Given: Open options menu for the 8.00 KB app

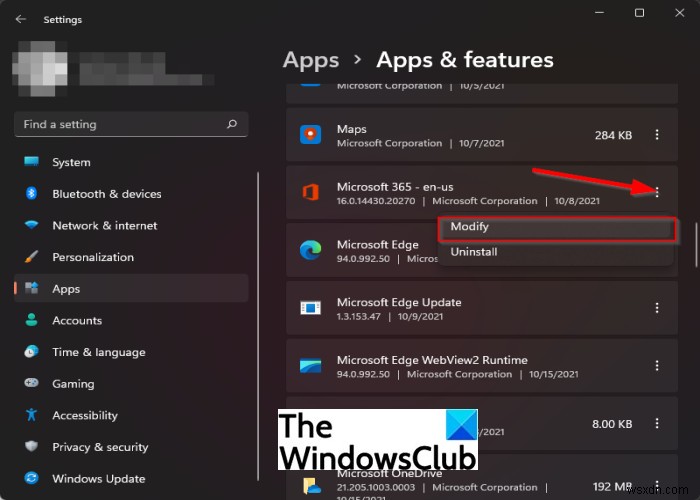Looking at the screenshot, I should coord(657,423).
